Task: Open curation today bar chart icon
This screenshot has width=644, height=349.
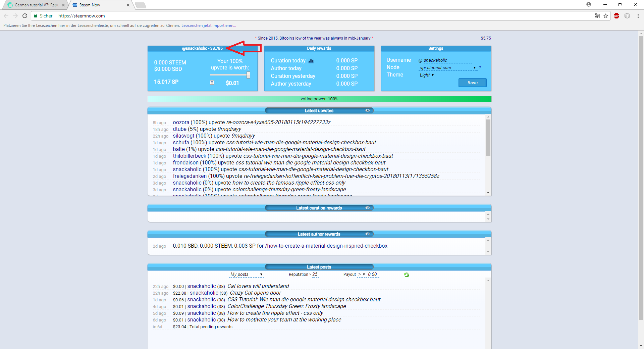Action: click(x=311, y=61)
